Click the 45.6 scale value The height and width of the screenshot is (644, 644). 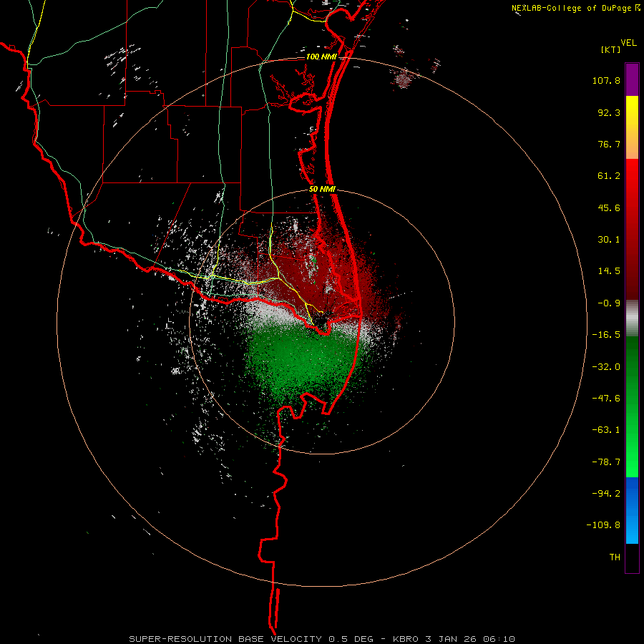pos(609,208)
